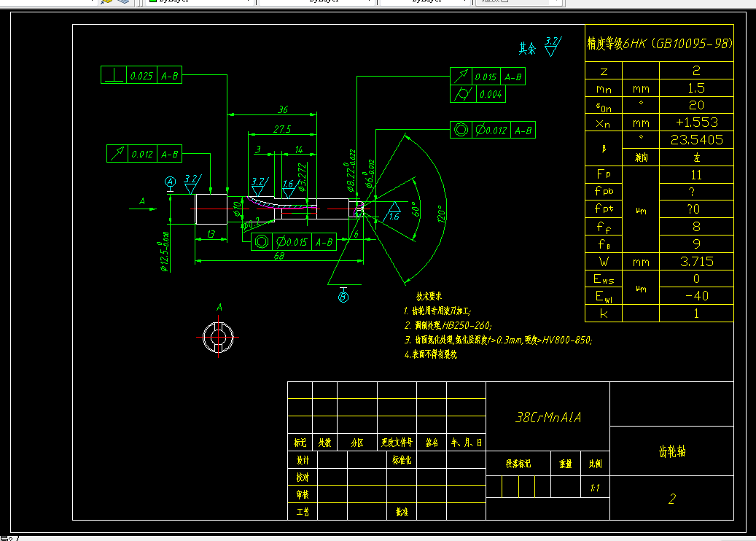
Task: Click the 精度等级6HK table header
Action: tap(659, 44)
